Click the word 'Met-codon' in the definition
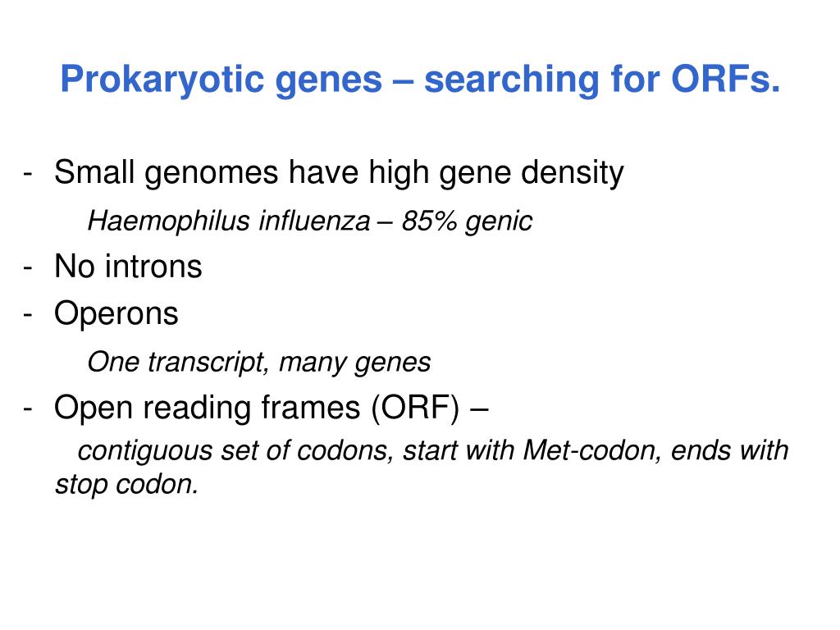840x630 pixels. (x=589, y=450)
